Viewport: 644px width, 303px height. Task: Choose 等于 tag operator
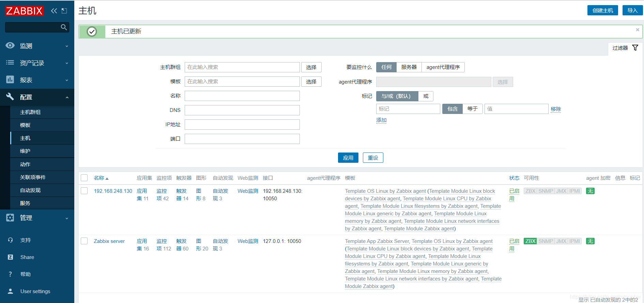pyautogui.click(x=472, y=109)
